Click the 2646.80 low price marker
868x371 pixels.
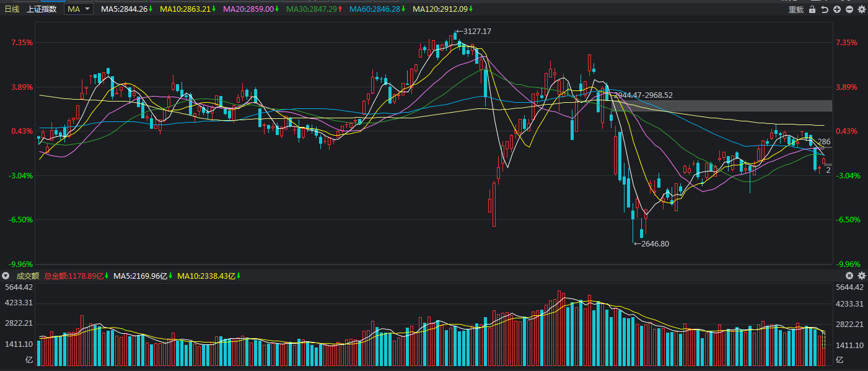(651, 244)
